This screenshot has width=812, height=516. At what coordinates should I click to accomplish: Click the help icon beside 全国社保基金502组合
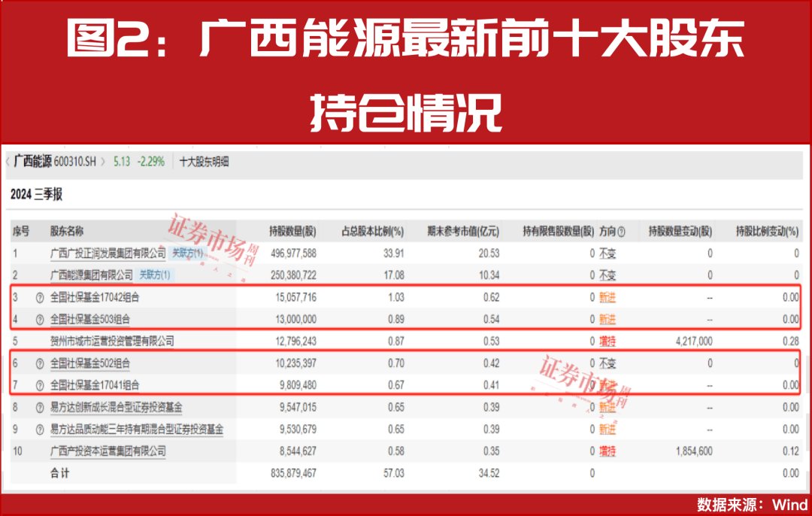pos(39,363)
